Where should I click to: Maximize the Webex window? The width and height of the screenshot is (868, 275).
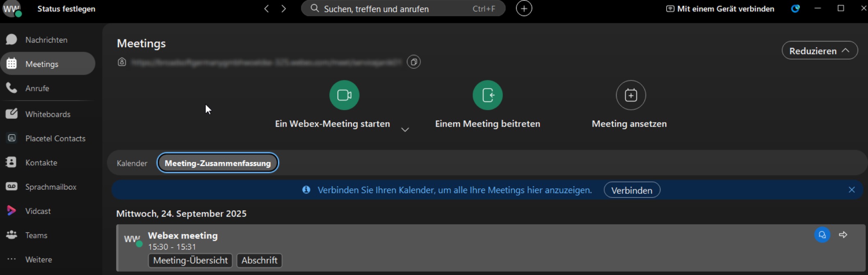[x=841, y=8]
